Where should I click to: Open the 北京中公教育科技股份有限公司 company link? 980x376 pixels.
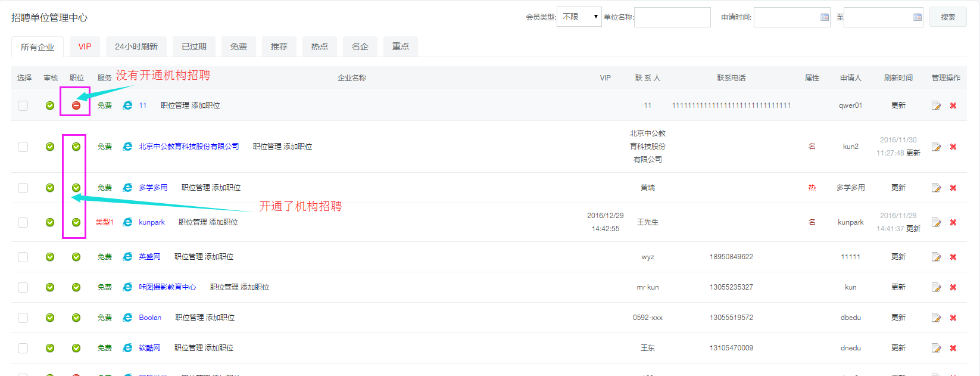tap(189, 147)
